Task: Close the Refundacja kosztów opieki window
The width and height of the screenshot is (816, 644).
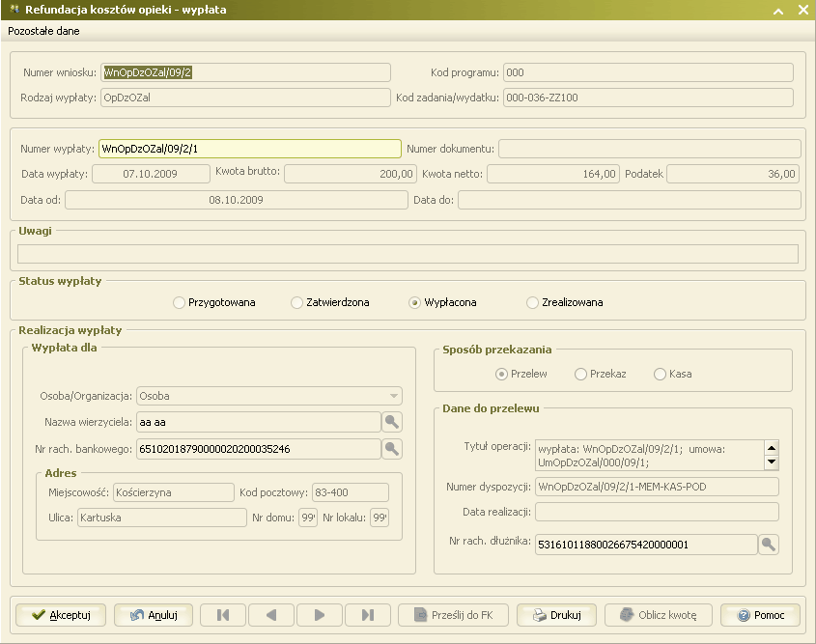Action: coord(803,10)
